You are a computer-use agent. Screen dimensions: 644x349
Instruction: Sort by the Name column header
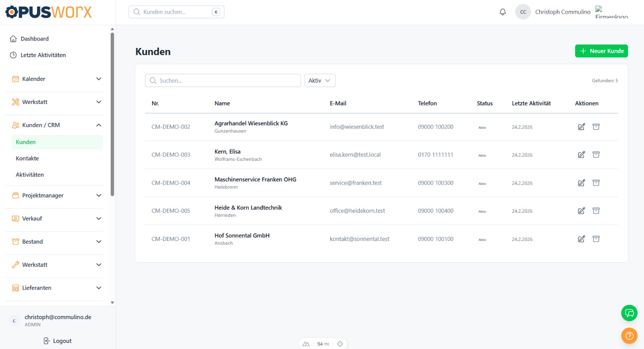click(222, 104)
